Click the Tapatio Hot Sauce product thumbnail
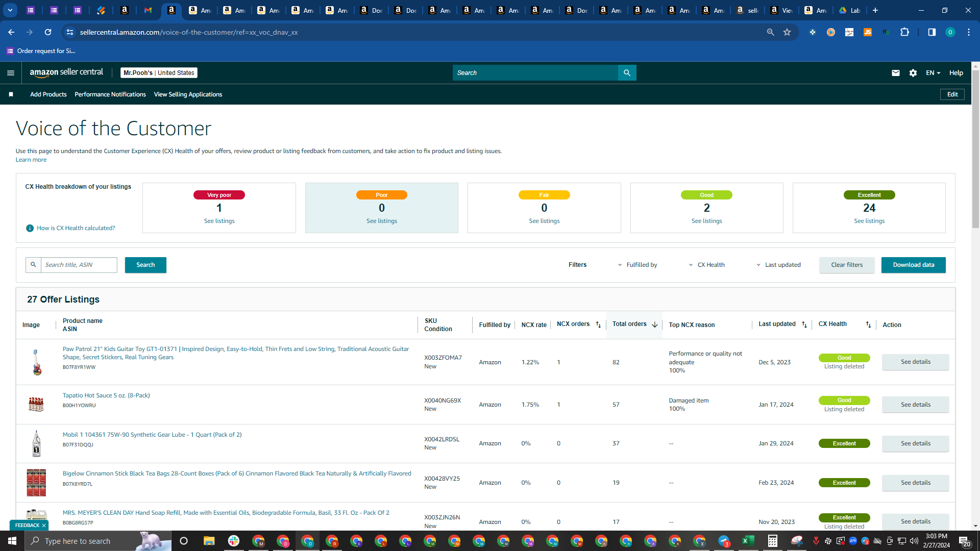This screenshot has width=980, height=551. point(36,405)
